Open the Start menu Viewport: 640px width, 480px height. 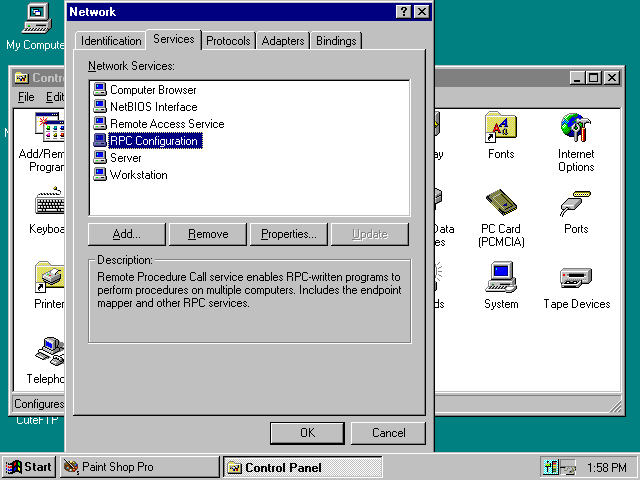point(29,467)
